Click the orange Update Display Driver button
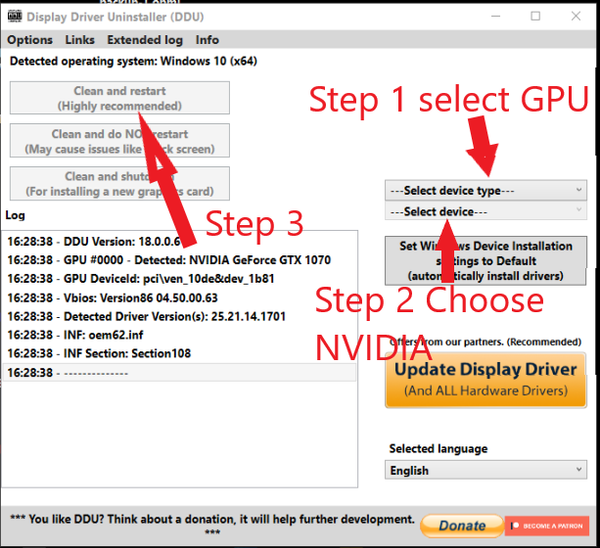This screenshot has width=600, height=548. pos(486,378)
